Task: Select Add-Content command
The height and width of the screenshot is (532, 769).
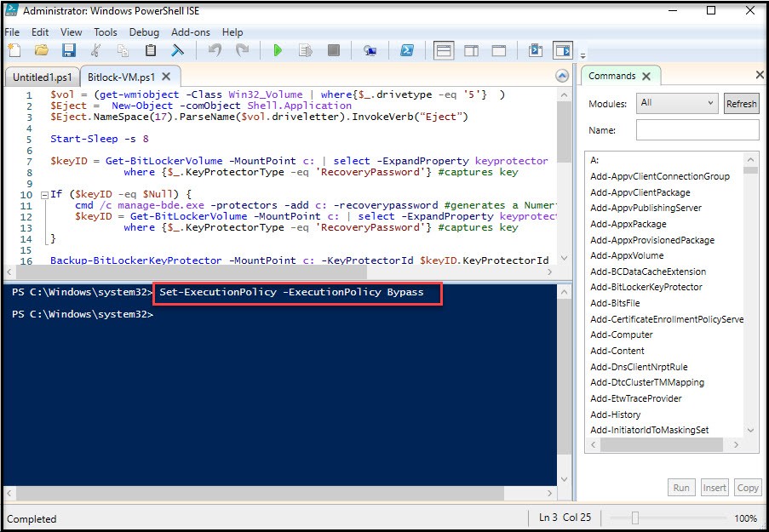Action: pos(617,351)
